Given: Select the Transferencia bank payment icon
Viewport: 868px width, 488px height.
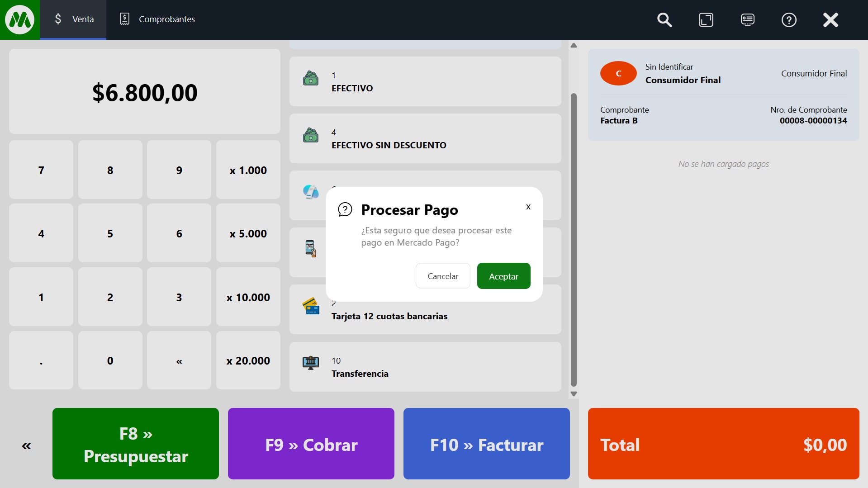Looking at the screenshot, I should coord(311,363).
